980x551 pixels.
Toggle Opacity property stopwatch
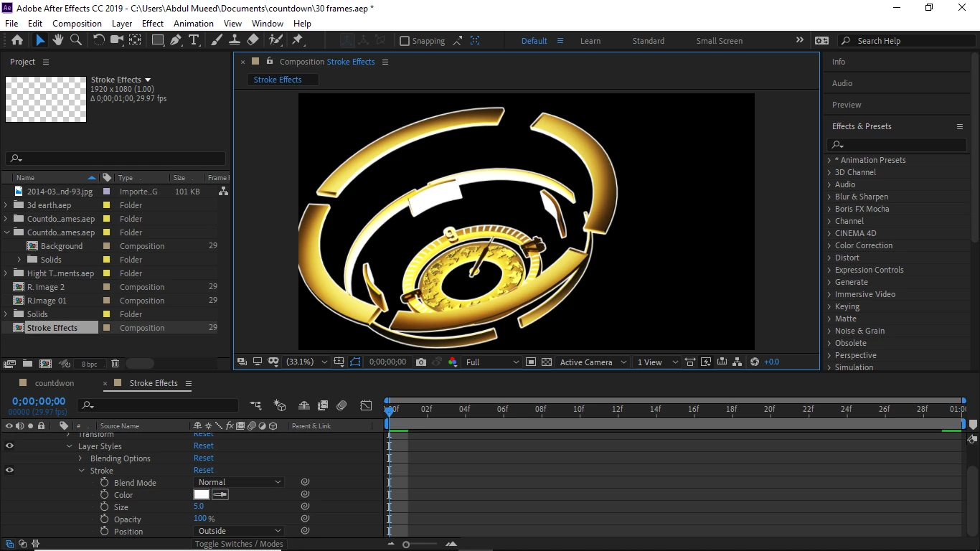(x=104, y=519)
